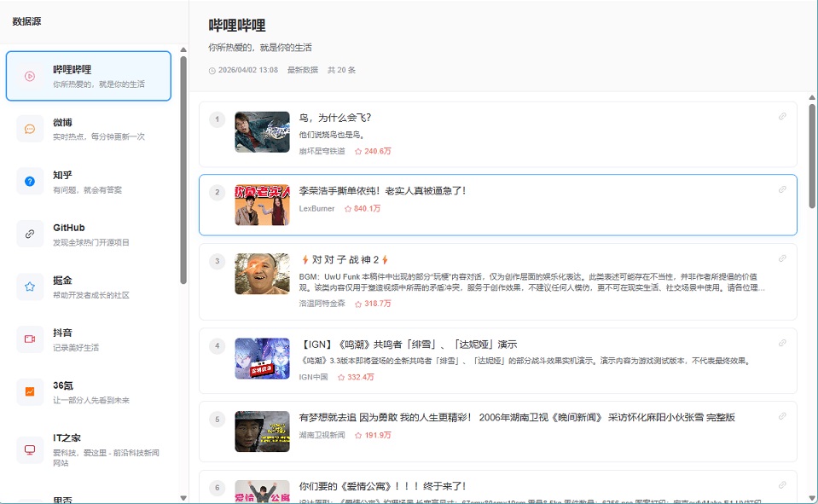
Task: Click sidebar scrollbar down arrow
Action: tap(183, 497)
